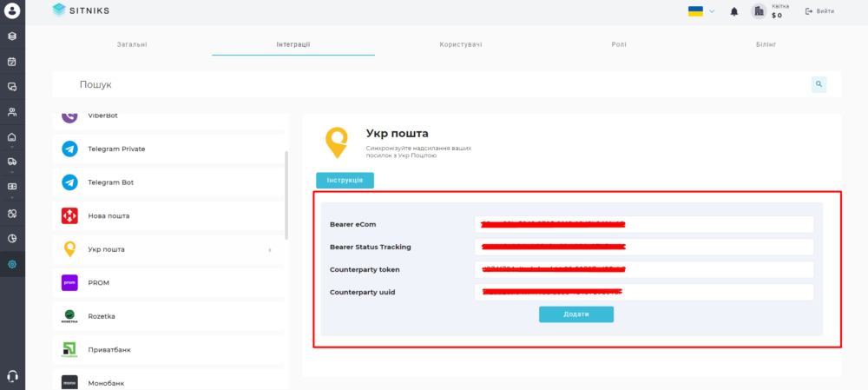This screenshot has width=868, height=390.
Task: Select Нова пошта integration
Action: pos(168,215)
